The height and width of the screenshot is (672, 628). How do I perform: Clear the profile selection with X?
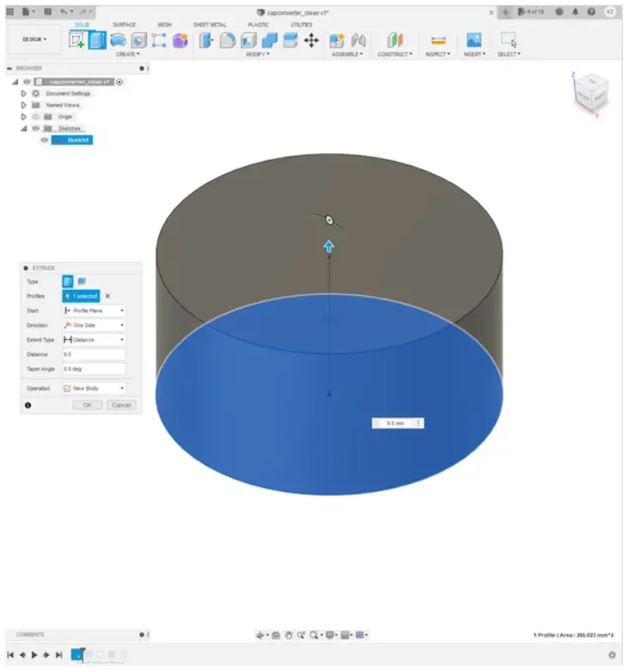[108, 296]
